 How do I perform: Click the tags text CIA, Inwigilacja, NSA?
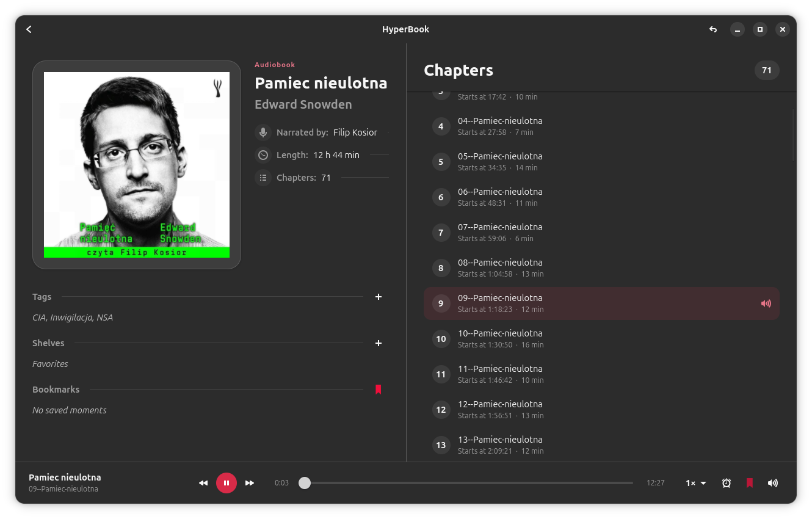73,318
